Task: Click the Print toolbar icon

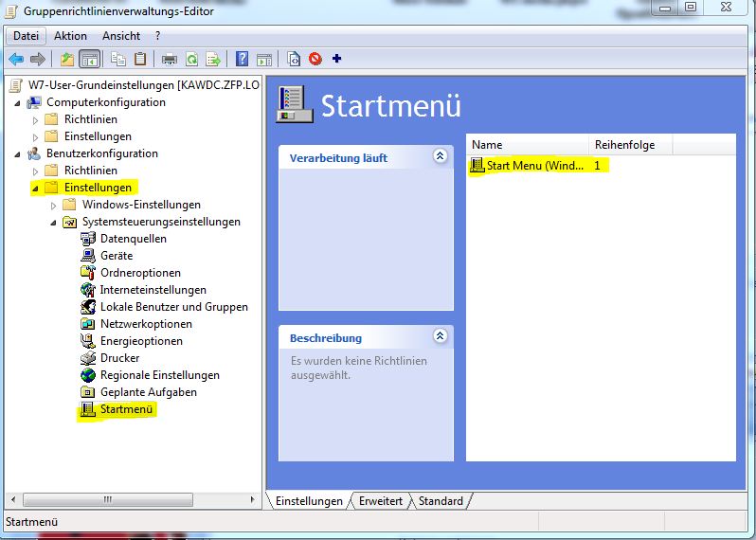Action: (170, 60)
